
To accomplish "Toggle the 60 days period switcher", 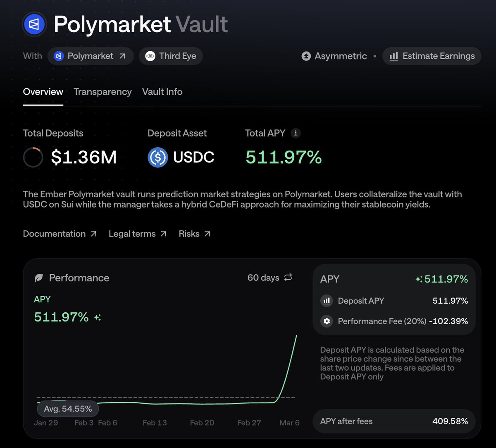I will (x=270, y=278).
